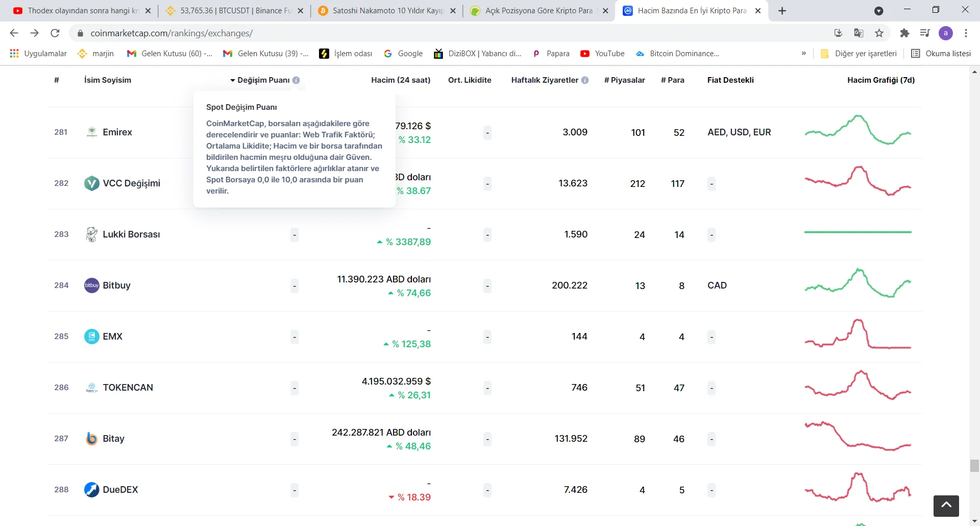Click the EMX exchange logo

tap(92, 337)
